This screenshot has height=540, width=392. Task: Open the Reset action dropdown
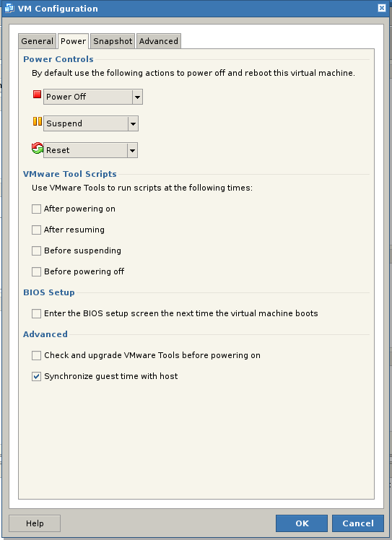pyautogui.click(x=132, y=150)
